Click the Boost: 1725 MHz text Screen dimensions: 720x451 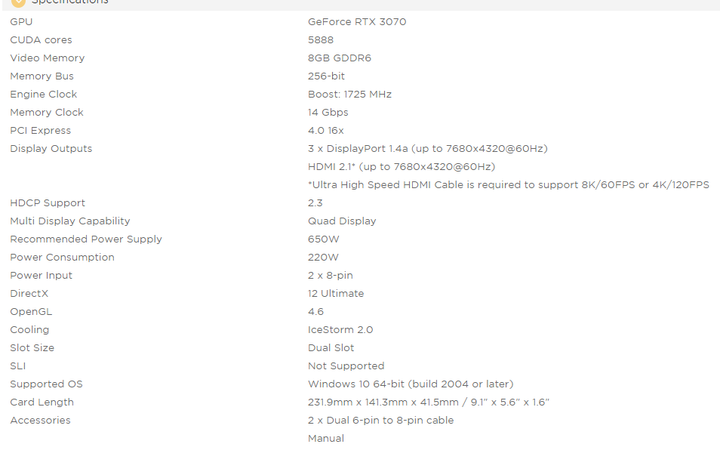pyautogui.click(x=349, y=94)
